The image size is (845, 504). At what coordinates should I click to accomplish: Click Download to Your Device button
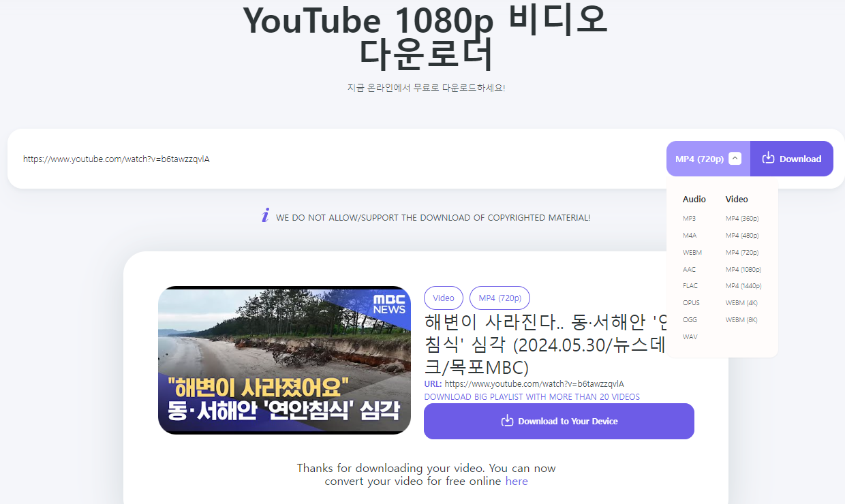(x=559, y=422)
